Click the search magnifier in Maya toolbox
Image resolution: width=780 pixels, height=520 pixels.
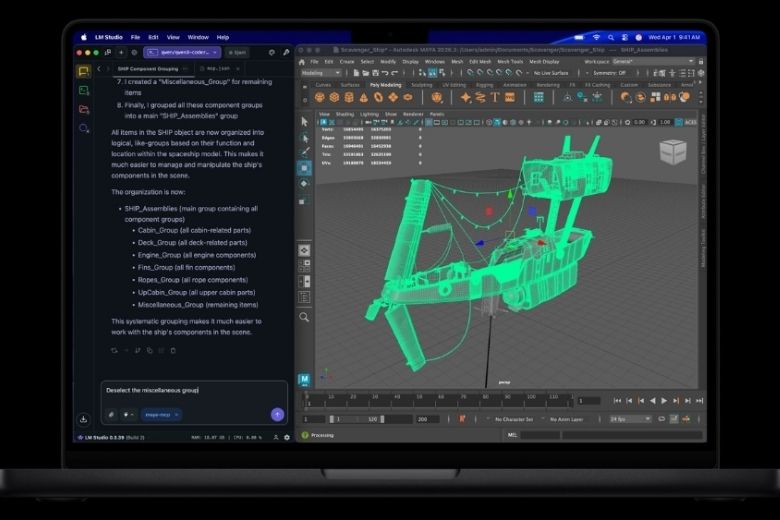(x=304, y=317)
